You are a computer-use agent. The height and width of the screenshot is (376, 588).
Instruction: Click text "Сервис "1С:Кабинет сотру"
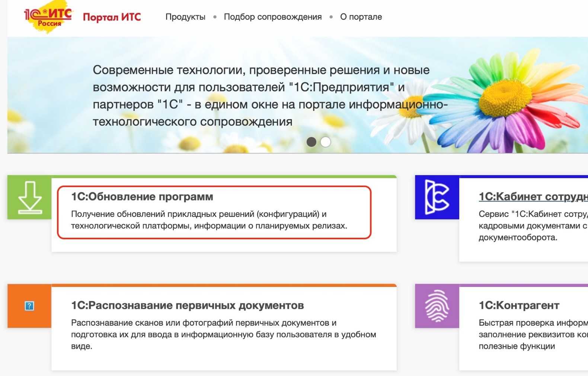click(x=533, y=214)
